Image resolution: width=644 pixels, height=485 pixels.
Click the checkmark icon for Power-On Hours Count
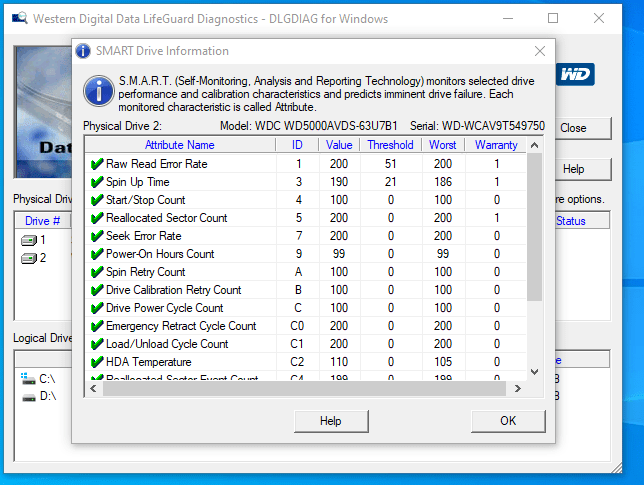(97, 254)
